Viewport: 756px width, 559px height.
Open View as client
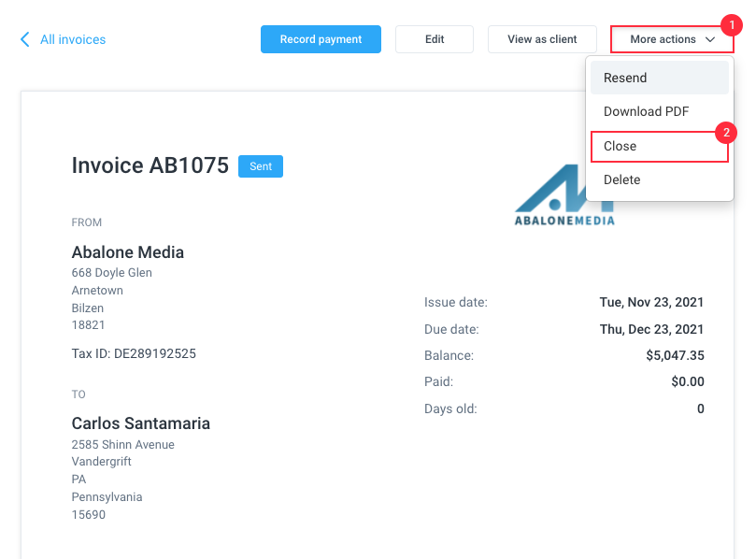[542, 39]
